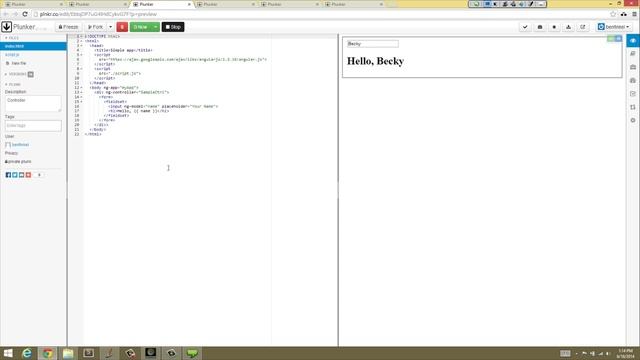
Task: Collapse the FILES section header
Action: [12, 38]
